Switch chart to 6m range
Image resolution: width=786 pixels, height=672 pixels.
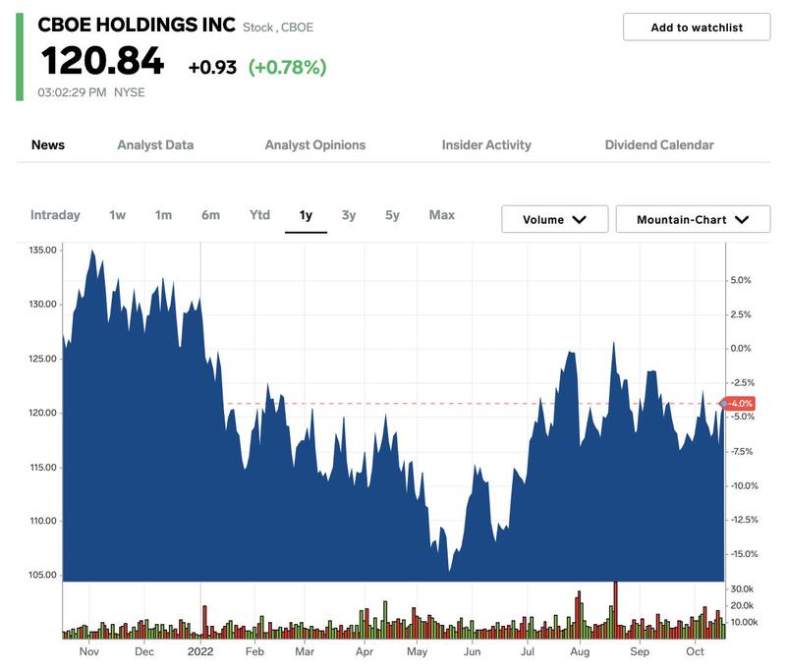[x=210, y=215]
